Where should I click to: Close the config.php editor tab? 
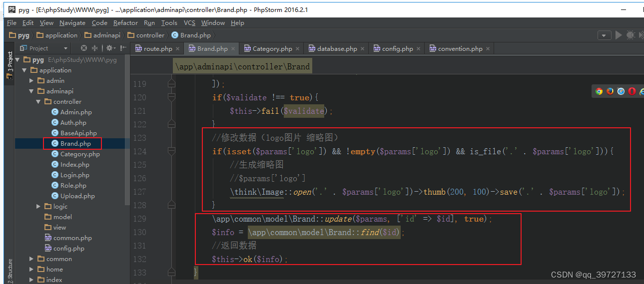pyautogui.click(x=418, y=49)
